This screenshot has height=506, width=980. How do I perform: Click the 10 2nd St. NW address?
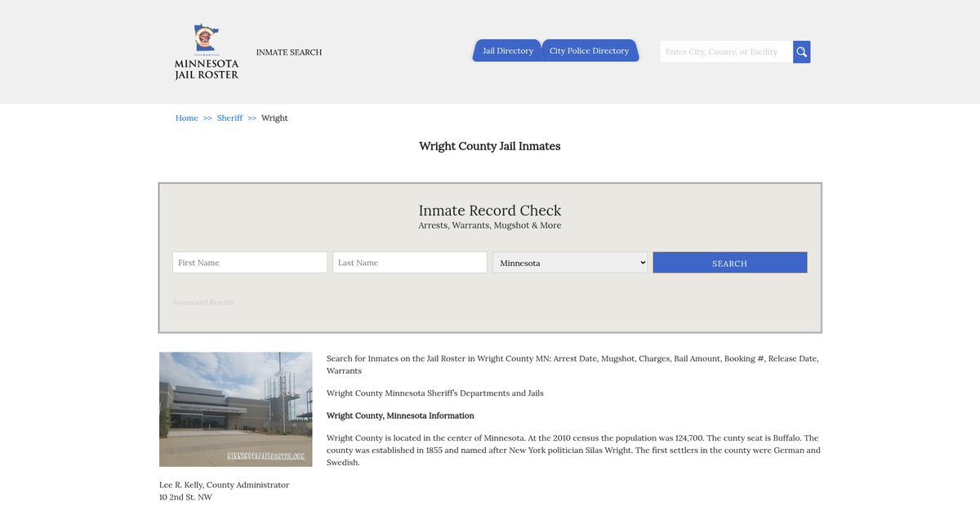(185, 497)
